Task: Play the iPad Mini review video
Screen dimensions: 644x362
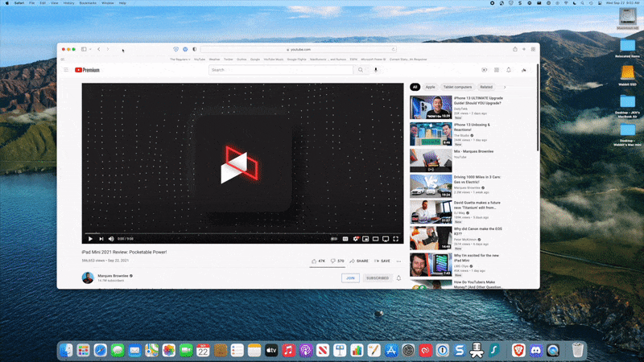Action: click(90, 239)
